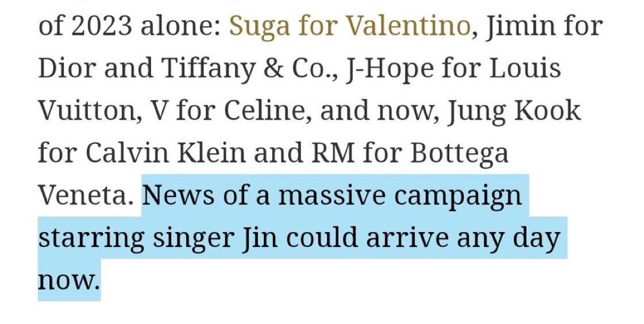This screenshot has height=324, width=644.
Task: Click the word Bottega
Action: click(459, 154)
